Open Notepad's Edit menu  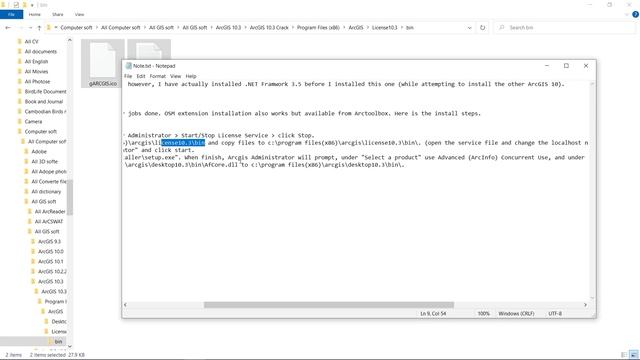[141, 76]
